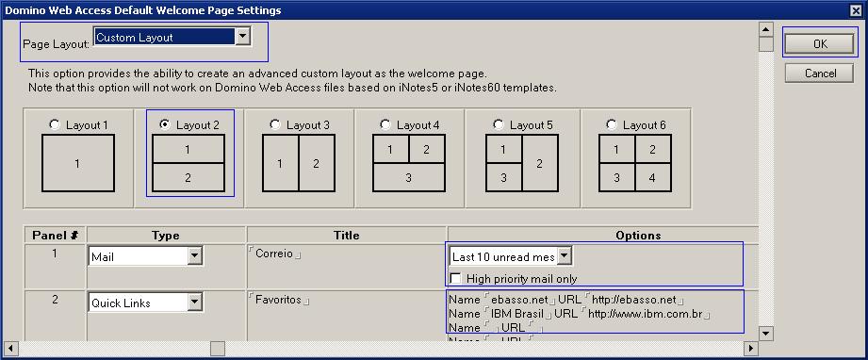Open the Last 10 unread messages dropdown

[564, 256]
